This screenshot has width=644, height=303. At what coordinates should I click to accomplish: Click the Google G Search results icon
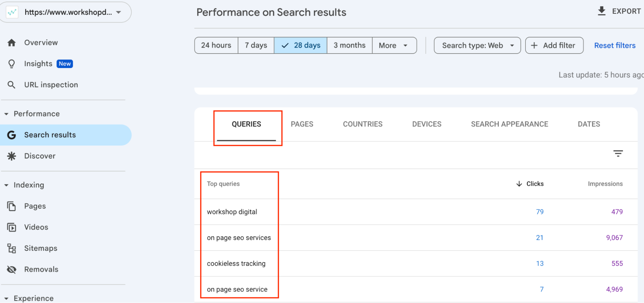tap(12, 135)
